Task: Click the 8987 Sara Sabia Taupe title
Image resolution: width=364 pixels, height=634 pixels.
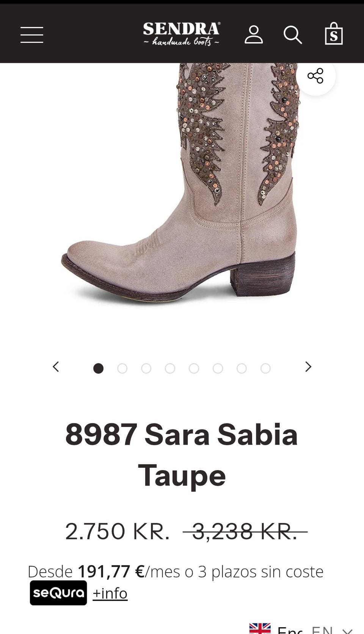Action: [x=182, y=455]
